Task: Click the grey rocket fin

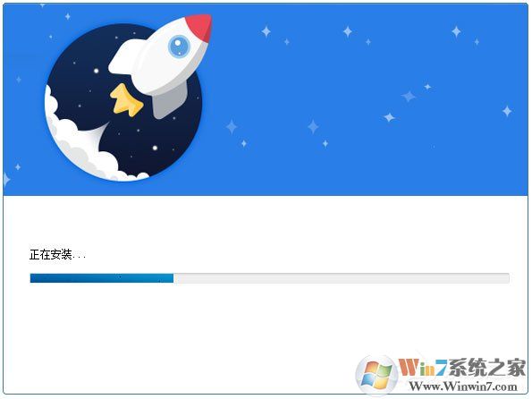Action: pos(169,102)
